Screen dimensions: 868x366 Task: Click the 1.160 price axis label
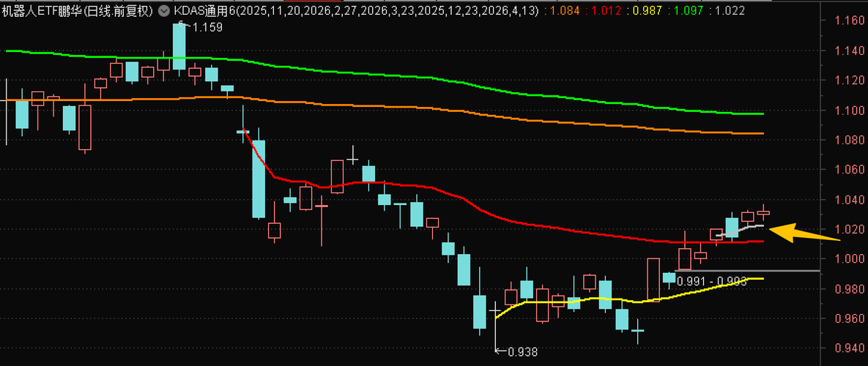849,21
